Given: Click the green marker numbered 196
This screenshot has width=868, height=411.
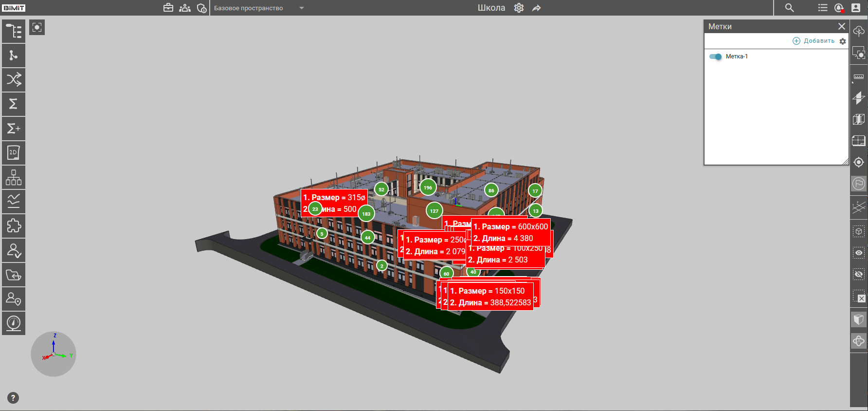Looking at the screenshot, I should [428, 187].
